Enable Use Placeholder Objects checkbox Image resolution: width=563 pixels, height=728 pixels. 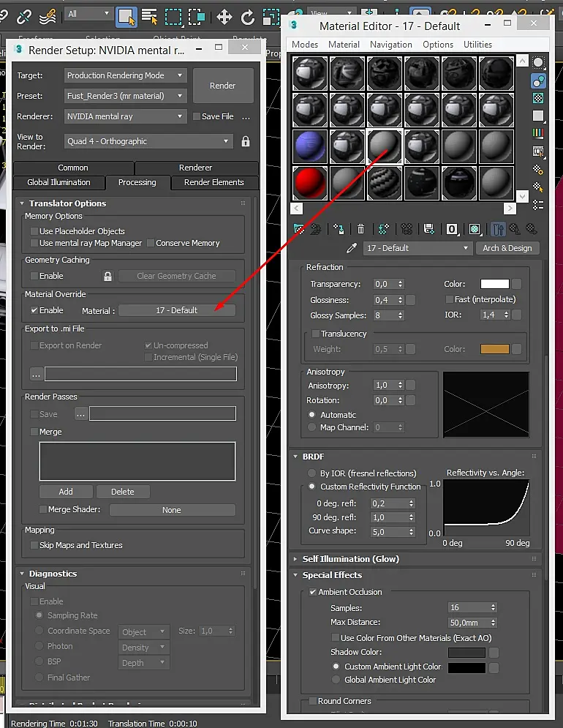(34, 230)
